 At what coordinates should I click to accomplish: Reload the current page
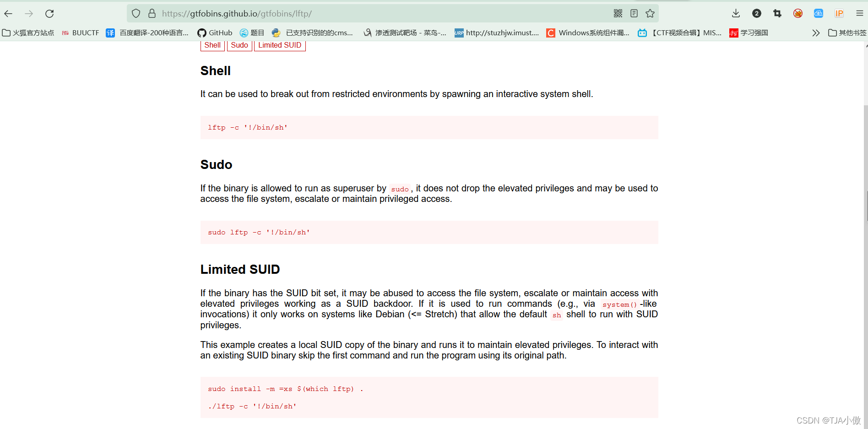(x=49, y=14)
